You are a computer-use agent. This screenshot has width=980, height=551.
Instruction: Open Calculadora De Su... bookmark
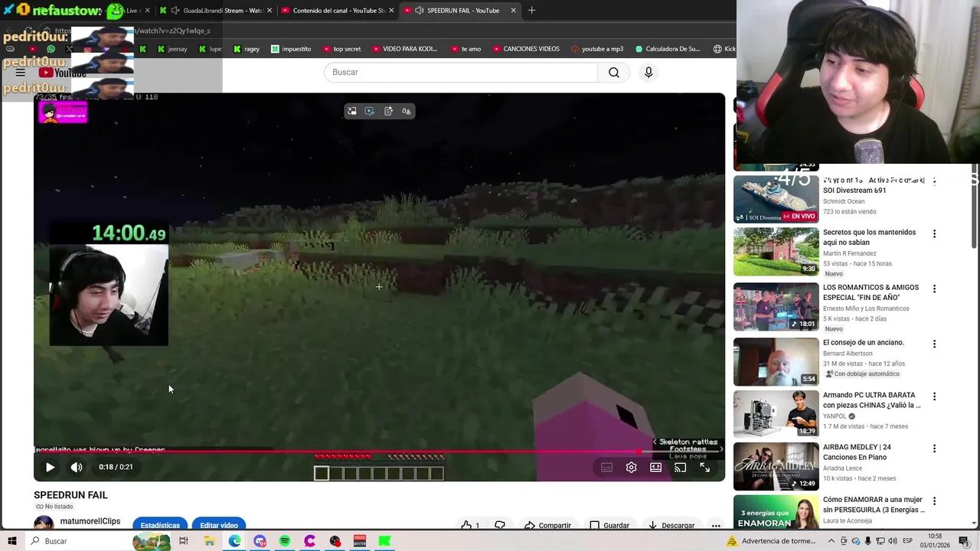point(667,49)
